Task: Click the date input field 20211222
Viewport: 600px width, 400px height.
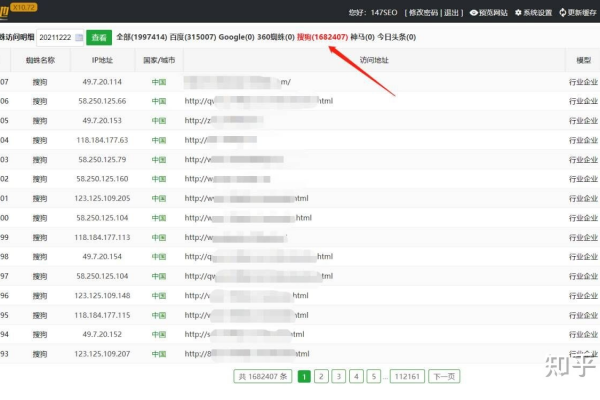Action: pos(50,37)
